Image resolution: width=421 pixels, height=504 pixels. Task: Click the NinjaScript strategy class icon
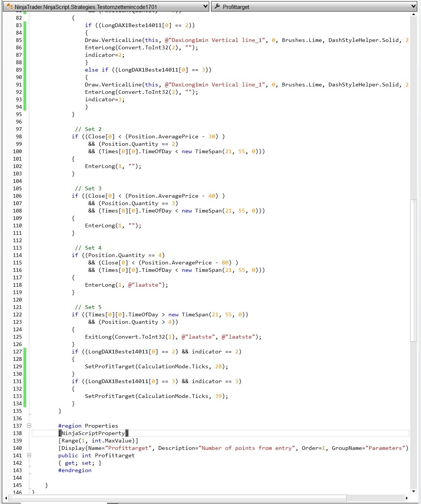tap(10, 7)
